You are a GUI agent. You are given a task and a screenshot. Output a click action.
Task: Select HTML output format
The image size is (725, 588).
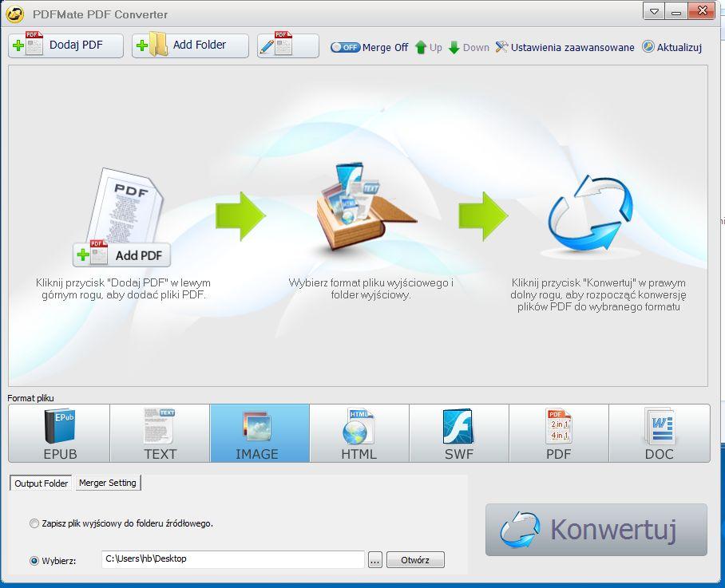pos(359,433)
